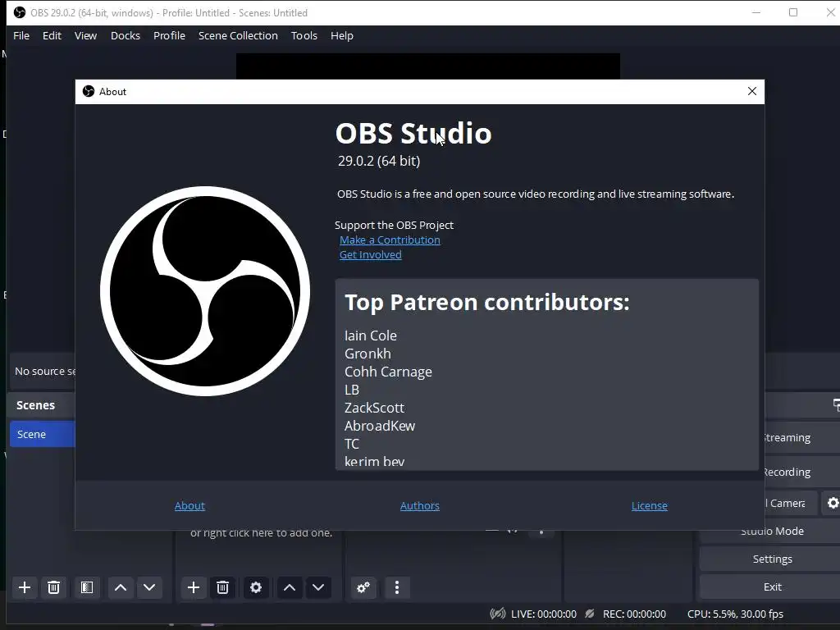Open the View menu
This screenshot has height=630, width=840.
(x=85, y=36)
